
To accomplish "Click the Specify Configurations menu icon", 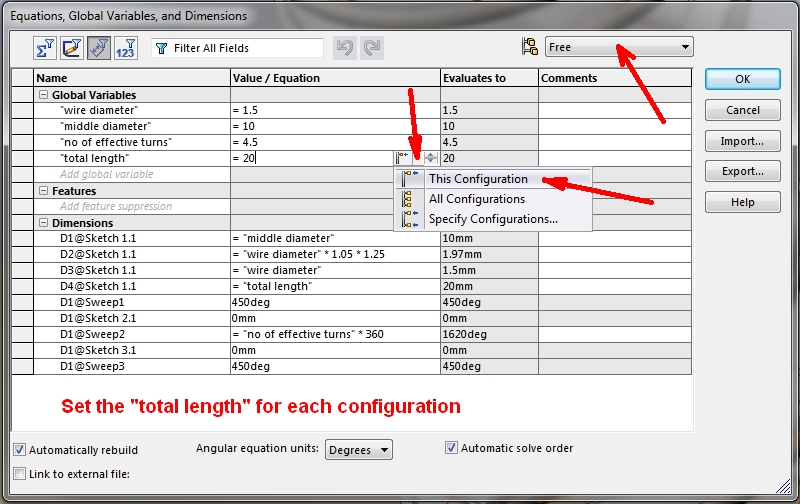I will 410,219.
